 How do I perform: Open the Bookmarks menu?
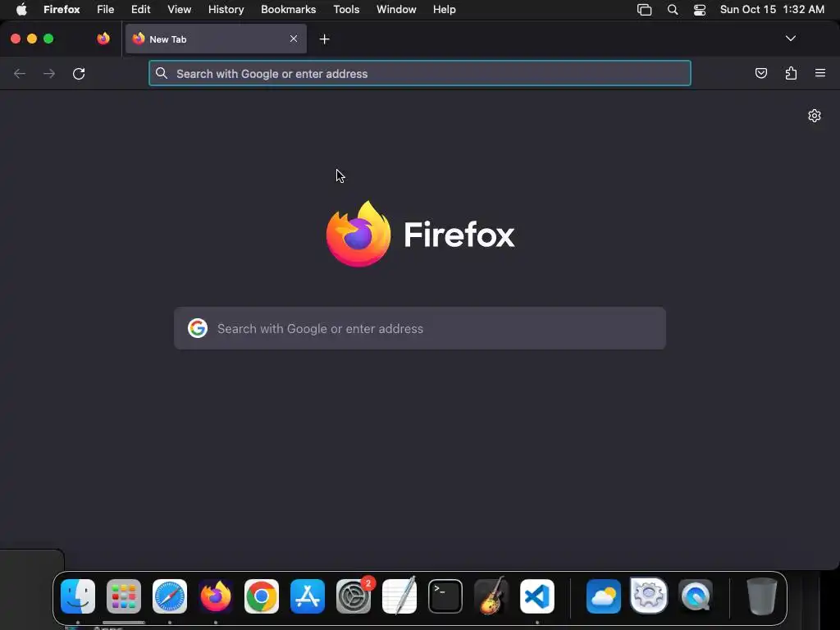pos(288,10)
